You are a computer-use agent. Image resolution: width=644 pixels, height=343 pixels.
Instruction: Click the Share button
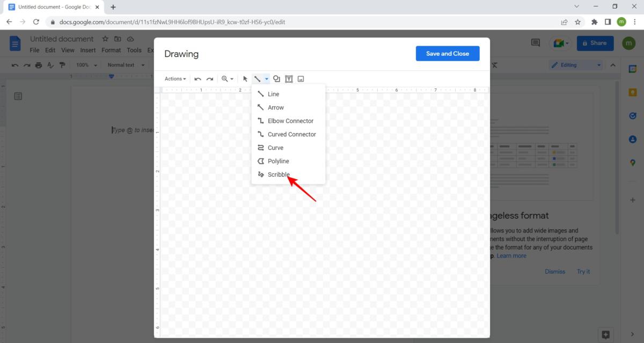595,43
